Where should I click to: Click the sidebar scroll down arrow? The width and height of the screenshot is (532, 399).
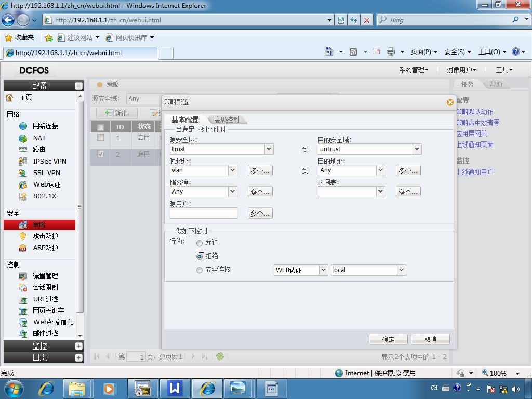coord(80,336)
